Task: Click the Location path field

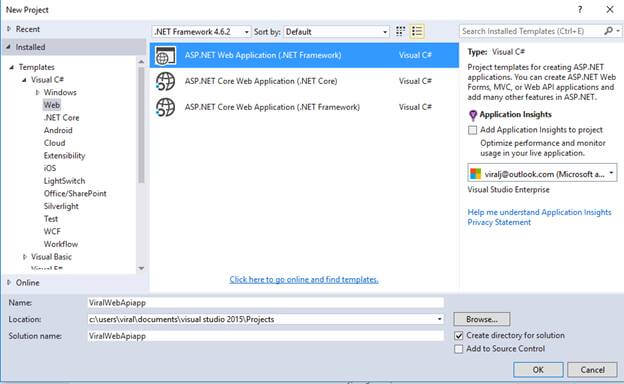Action: [261, 319]
